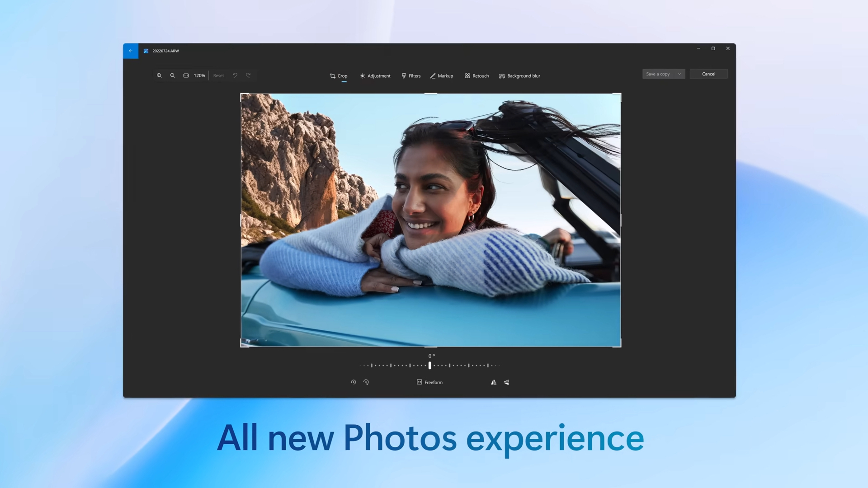Click the redo arrow icon

click(248, 75)
